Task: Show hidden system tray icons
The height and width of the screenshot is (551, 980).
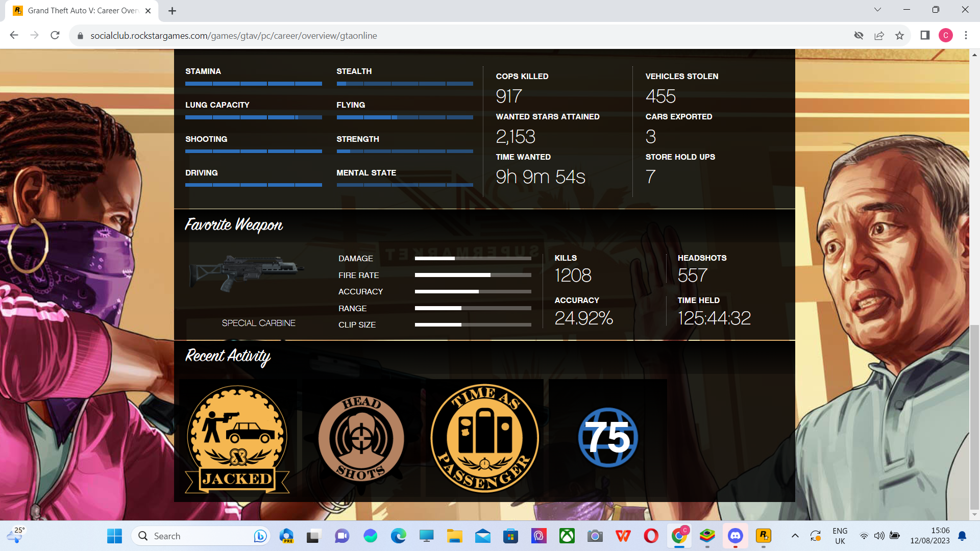Action: (795, 536)
